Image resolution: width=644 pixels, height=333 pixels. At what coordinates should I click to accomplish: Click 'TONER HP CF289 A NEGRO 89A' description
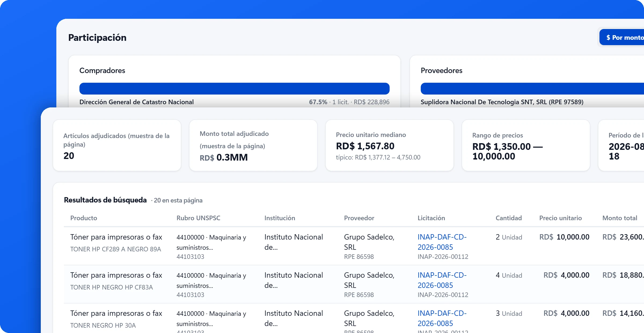(116, 249)
